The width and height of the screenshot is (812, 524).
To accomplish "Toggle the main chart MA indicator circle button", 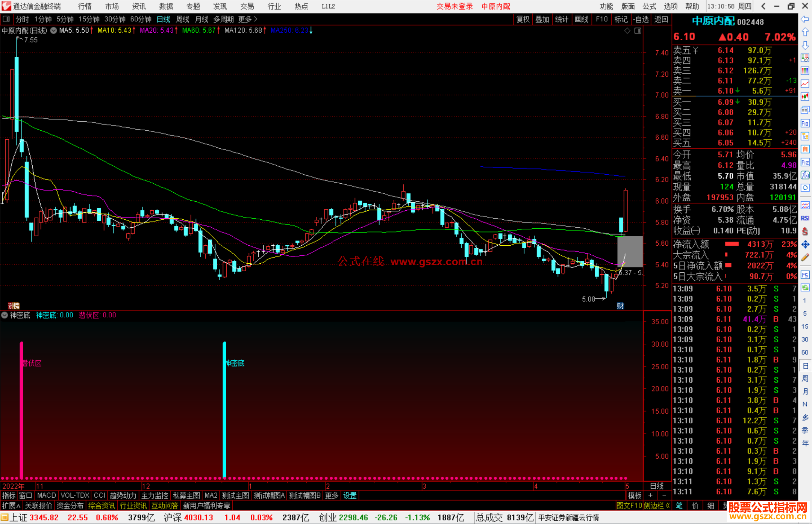I will tap(54, 30).
